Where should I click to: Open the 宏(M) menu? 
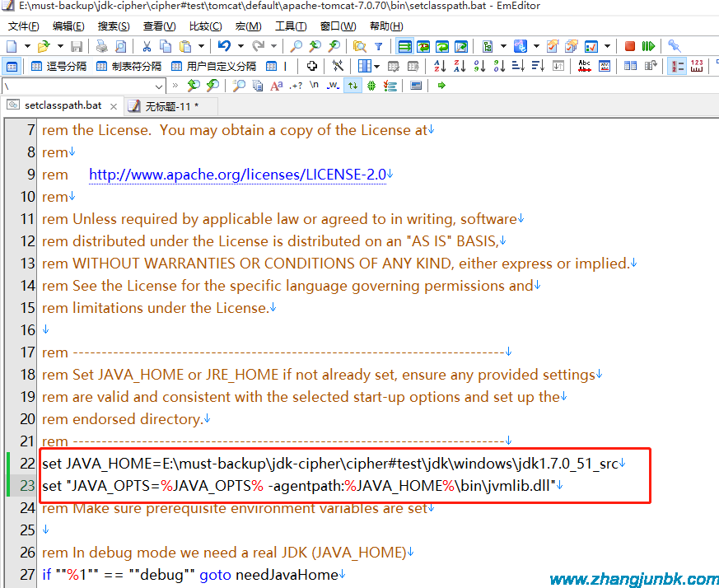248,26
